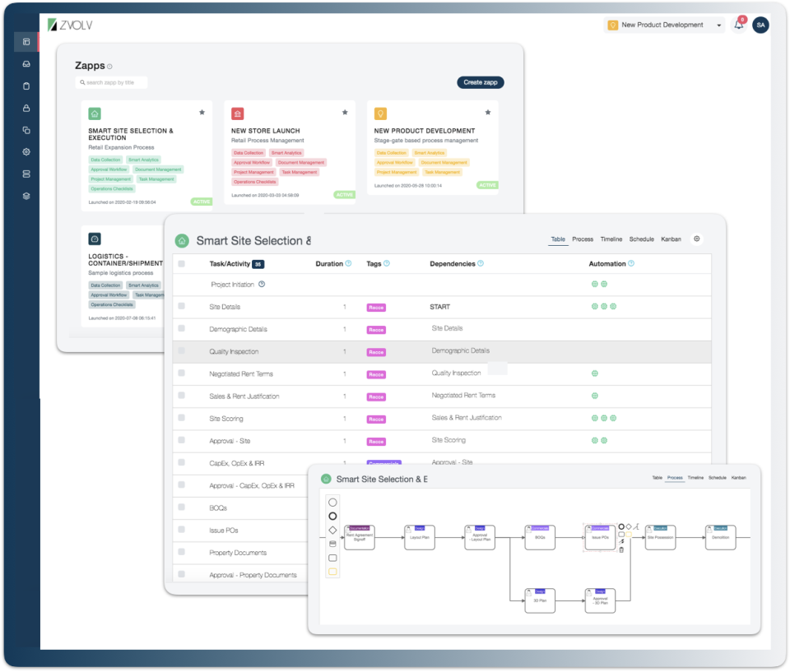Image resolution: width=790 pixels, height=672 pixels.
Task: Switch to the Timeline tab
Action: pyautogui.click(x=611, y=239)
